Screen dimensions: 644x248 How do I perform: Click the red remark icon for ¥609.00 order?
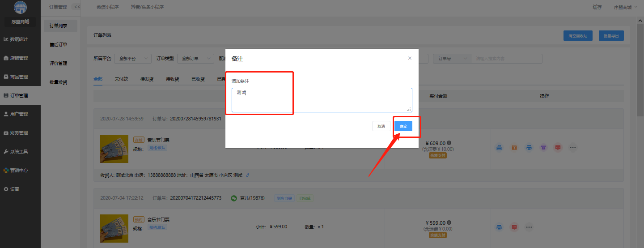coord(558,147)
